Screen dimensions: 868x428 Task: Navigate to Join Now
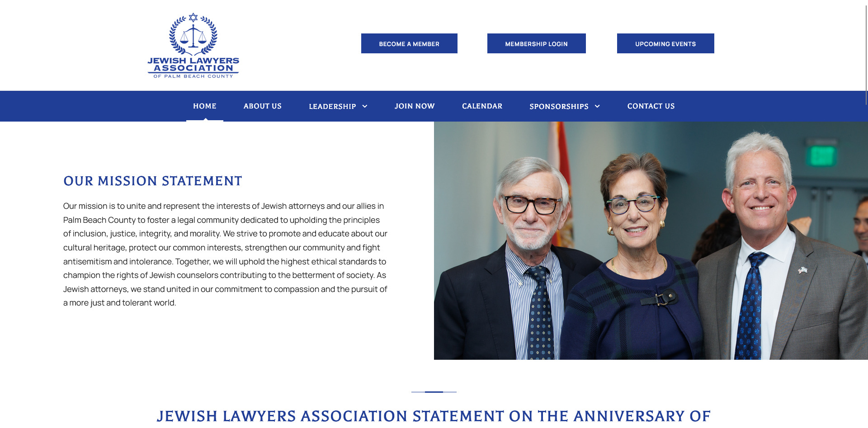tap(414, 106)
